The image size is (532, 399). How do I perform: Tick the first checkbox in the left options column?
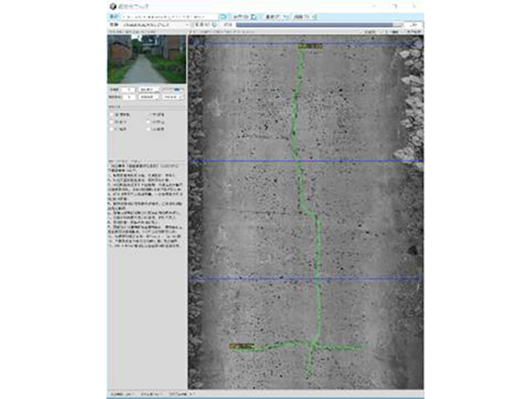coord(113,115)
